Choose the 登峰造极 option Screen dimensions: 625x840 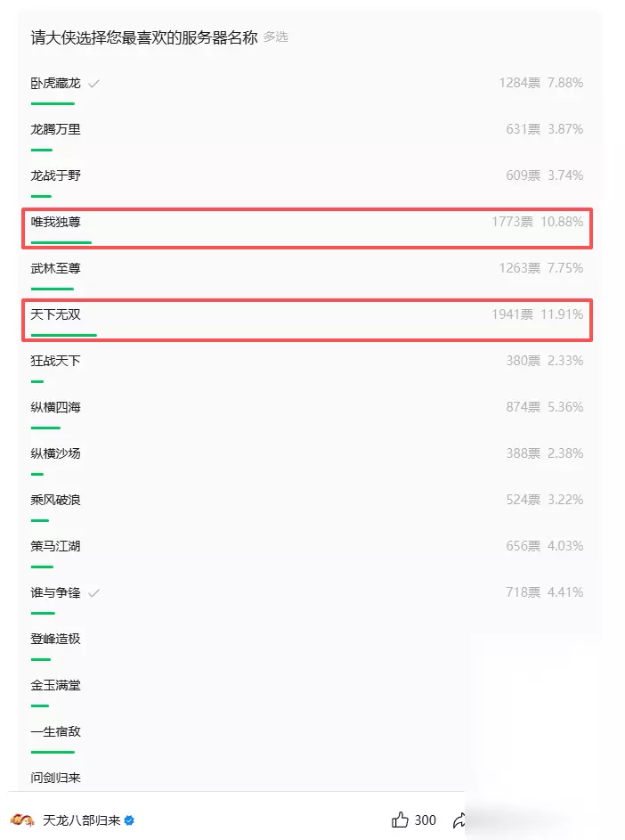(56, 639)
